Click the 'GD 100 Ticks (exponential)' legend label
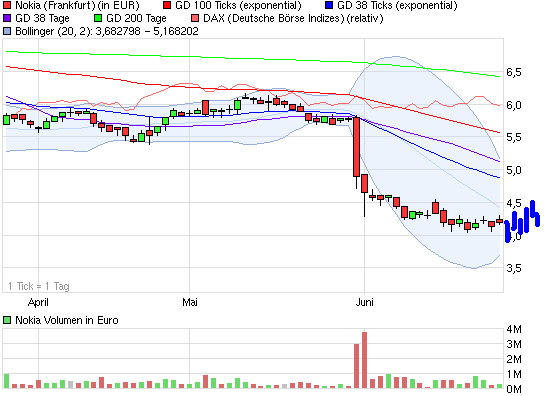This screenshot has width=545, height=396. [238, 6]
